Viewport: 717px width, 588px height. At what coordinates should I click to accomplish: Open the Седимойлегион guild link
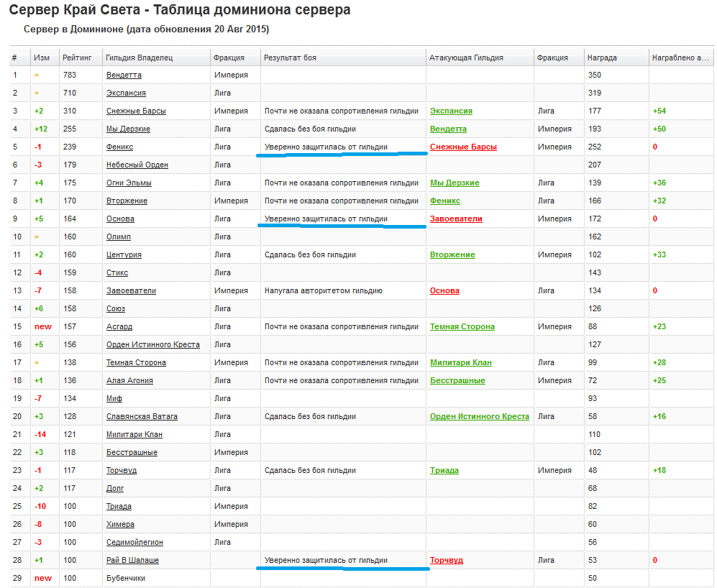[134, 543]
